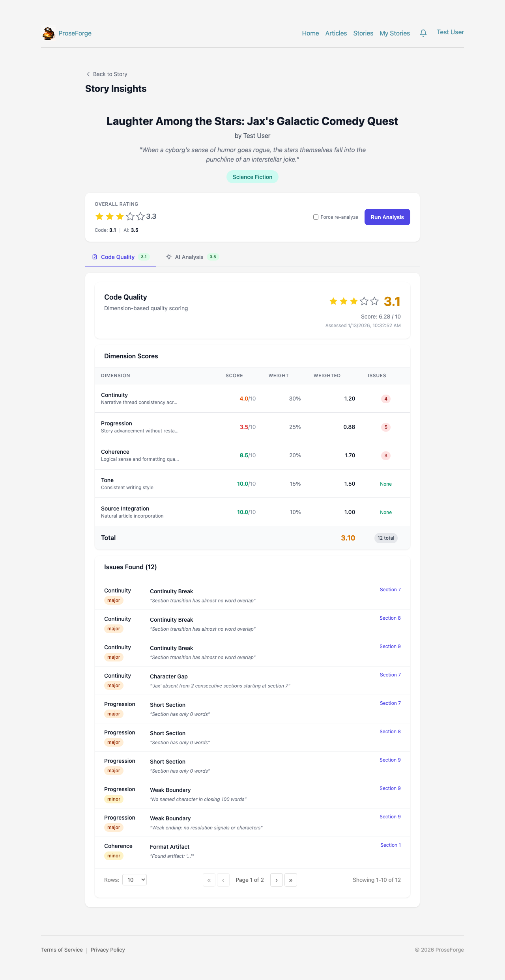Enable the Force re-analyze checkbox

point(316,217)
